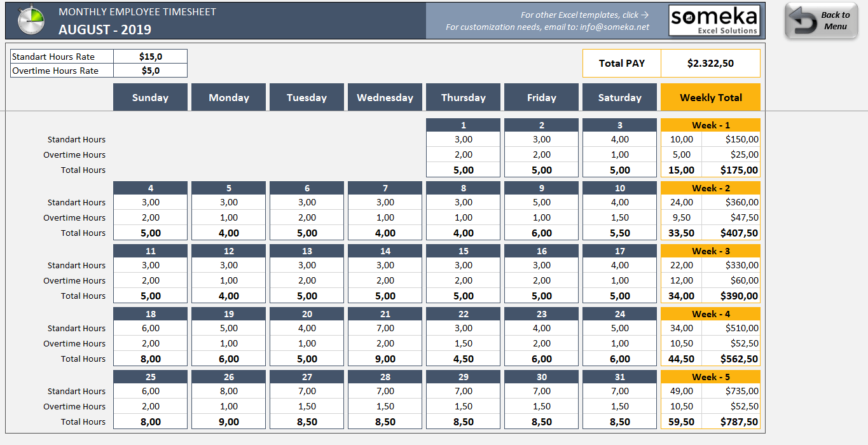Click the Total PAY label
This screenshot has height=445, width=868.
point(622,64)
